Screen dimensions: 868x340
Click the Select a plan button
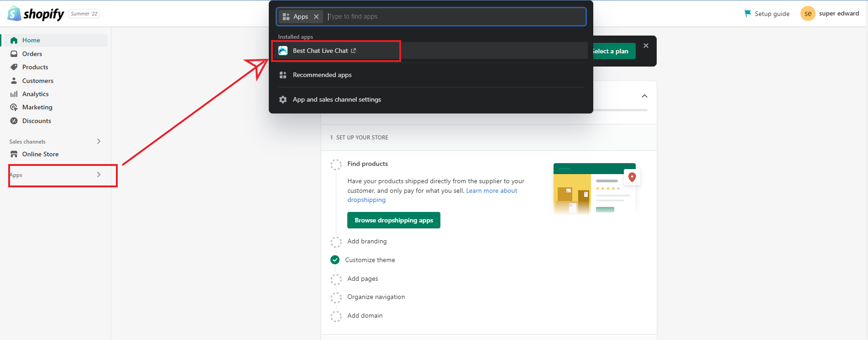click(x=614, y=51)
